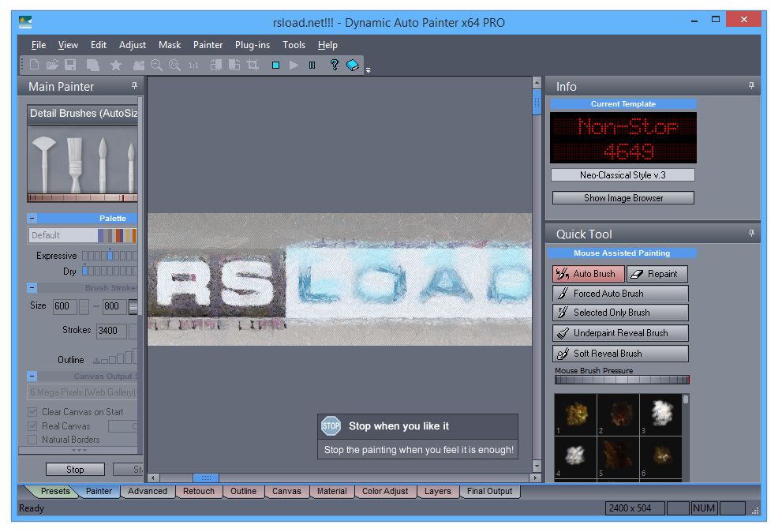Select the Auto Brush tool
Screen dimensions: 782x532
coord(588,274)
